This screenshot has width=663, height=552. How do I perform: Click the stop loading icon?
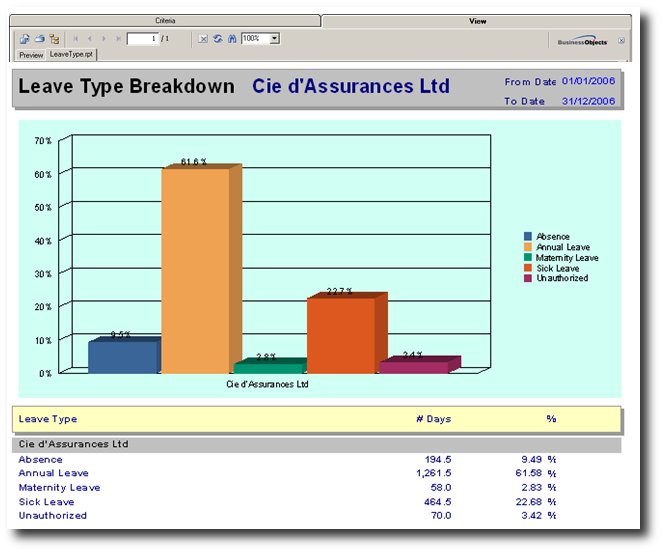coord(203,39)
